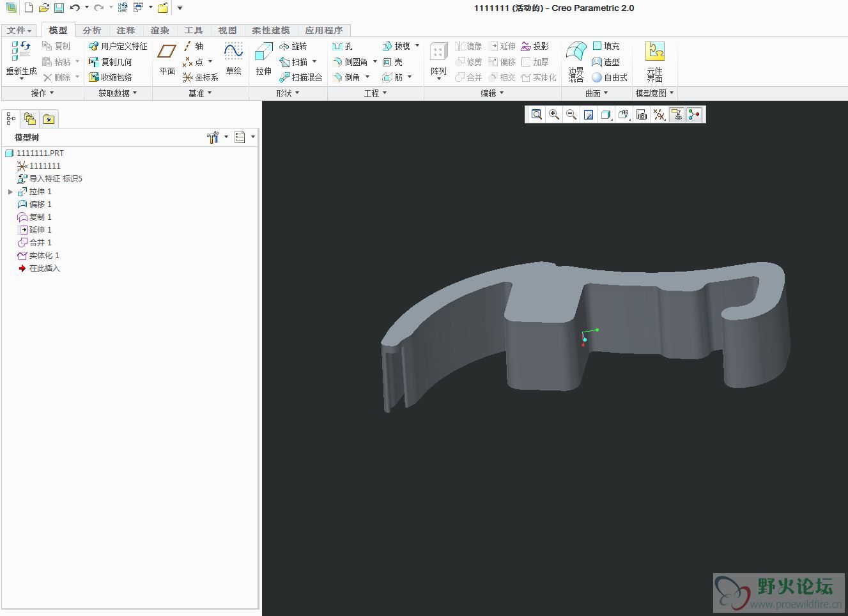Expand the 基准 group dropdown

pos(200,93)
